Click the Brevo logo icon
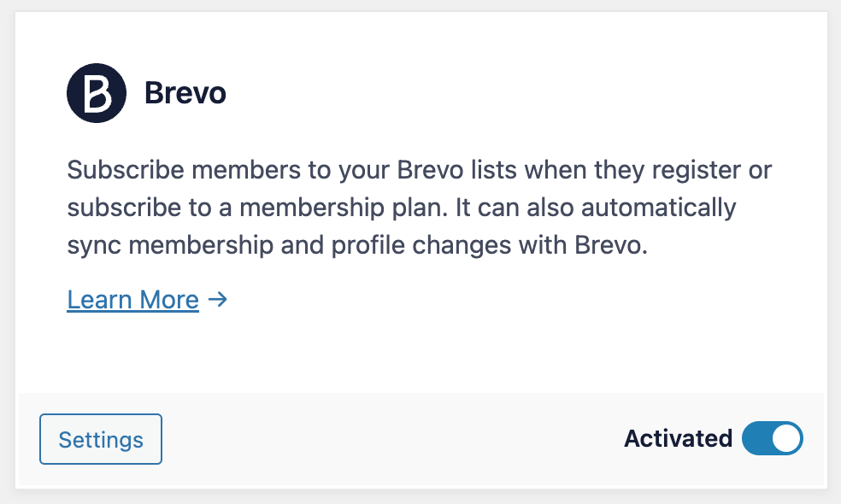The width and height of the screenshot is (841, 504). (x=97, y=92)
